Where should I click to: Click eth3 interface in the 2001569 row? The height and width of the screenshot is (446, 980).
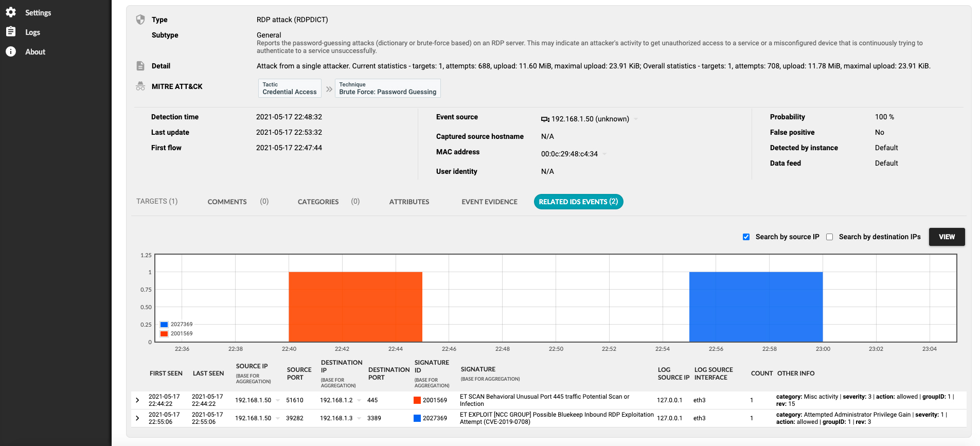(699, 400)
